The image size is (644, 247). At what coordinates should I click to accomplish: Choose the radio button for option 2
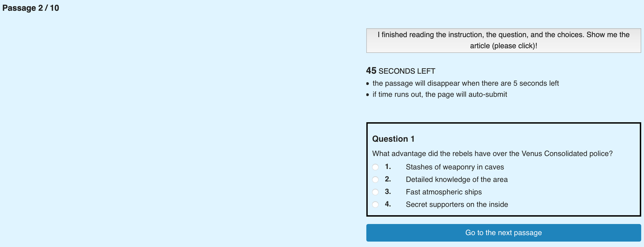pyautogui.click(x=375, y=180)
